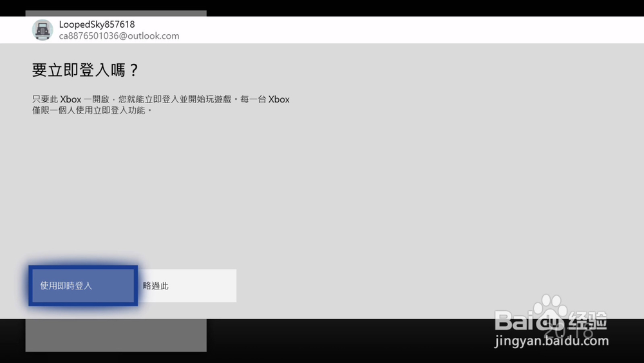The image size is (644, 363).
Task: Click the 要立即登入嗎？ heading
Action: pyautogui.click(x=86, y=70)
